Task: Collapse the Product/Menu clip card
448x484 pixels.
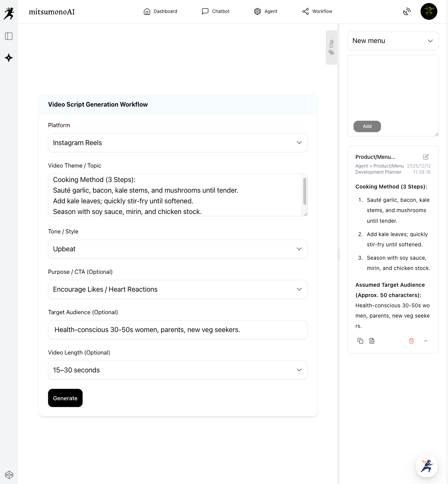Action: click(426, 341)
